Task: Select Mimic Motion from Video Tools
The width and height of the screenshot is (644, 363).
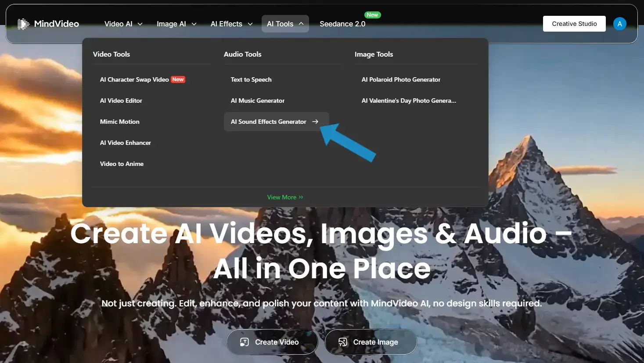Action: [x=120, y=122]
